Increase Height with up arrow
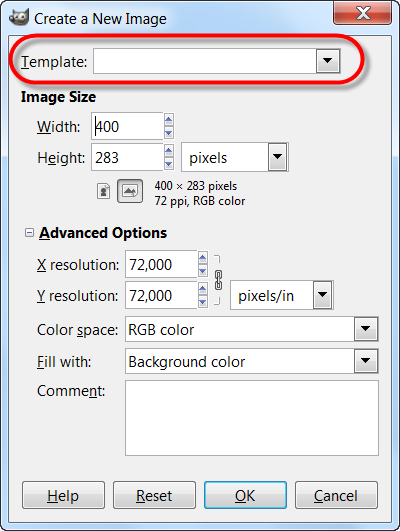The height and width of the screenshot is (531, 400). [169, 151]
